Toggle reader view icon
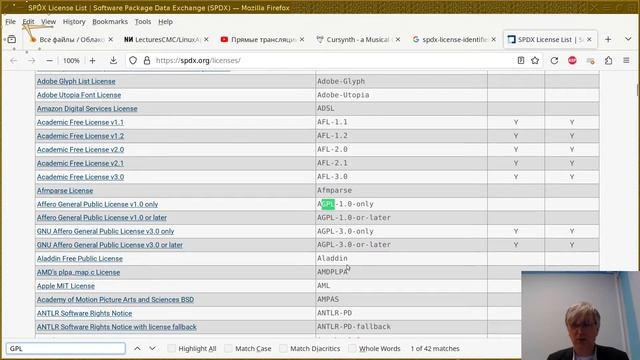This screenshot has height=360, width=640. [521, 60]
